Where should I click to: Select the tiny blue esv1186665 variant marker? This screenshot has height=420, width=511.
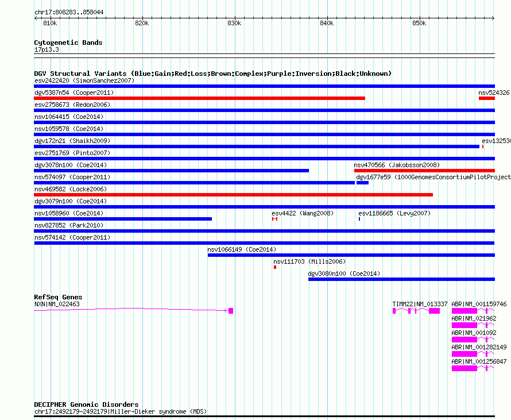click(359, 219)
